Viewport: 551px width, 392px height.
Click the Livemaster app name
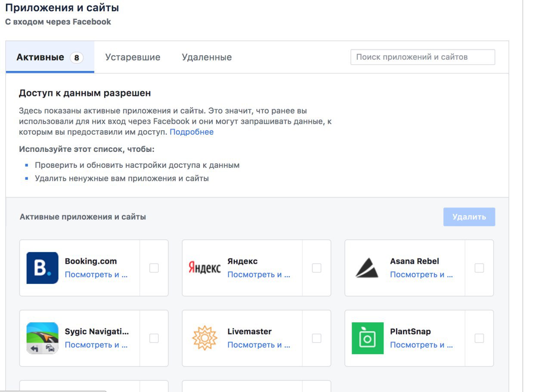pos(250,331)
